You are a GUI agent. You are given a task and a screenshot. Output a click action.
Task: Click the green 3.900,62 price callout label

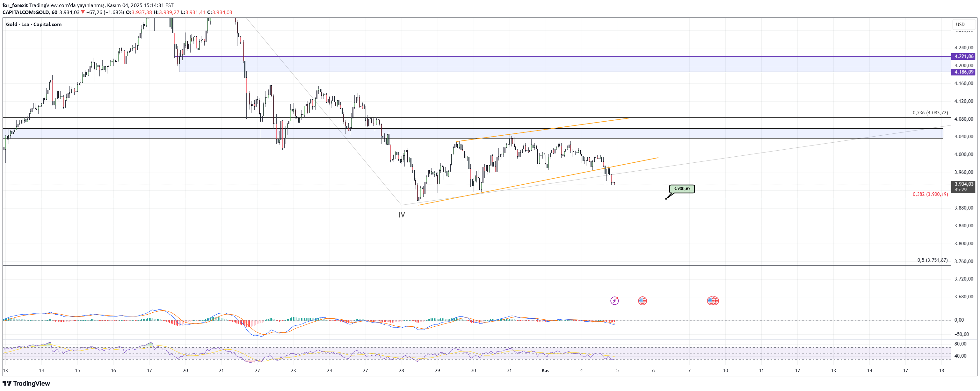click(682, 188)
